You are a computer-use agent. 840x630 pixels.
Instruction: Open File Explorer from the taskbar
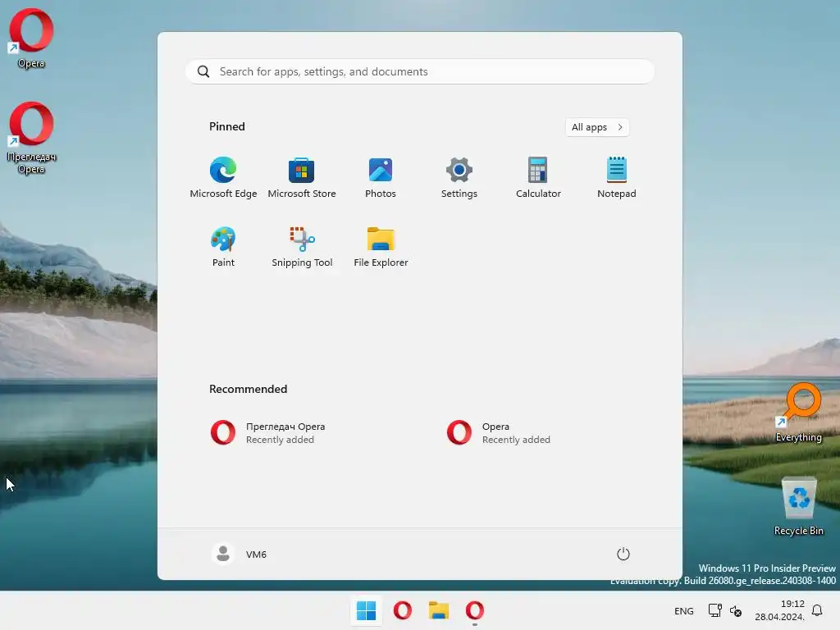438,610
